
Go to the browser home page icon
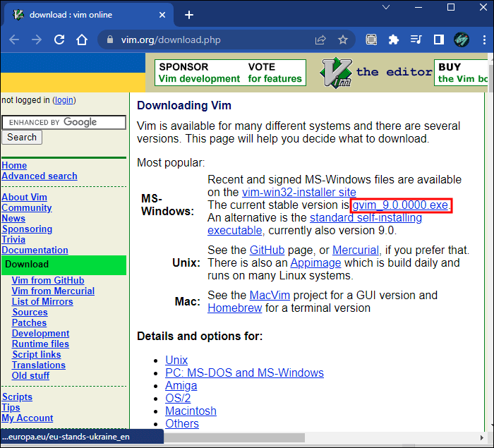[82, 40]
